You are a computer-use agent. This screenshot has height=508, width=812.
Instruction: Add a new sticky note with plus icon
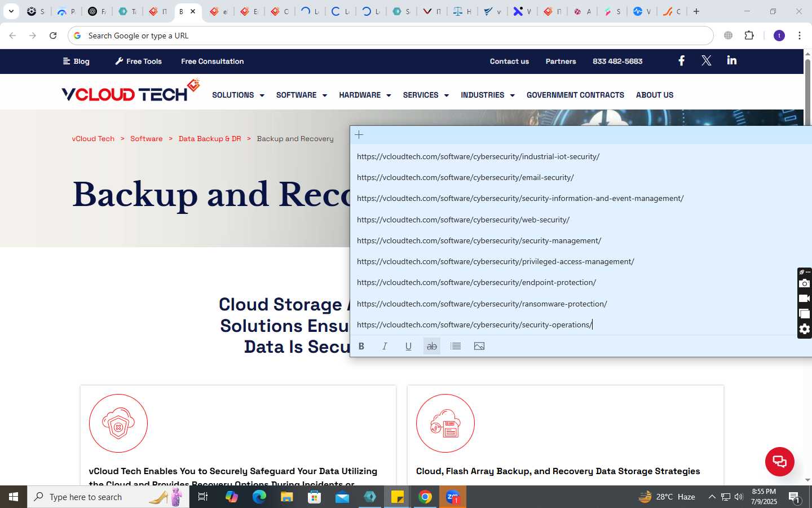(359, 135)
